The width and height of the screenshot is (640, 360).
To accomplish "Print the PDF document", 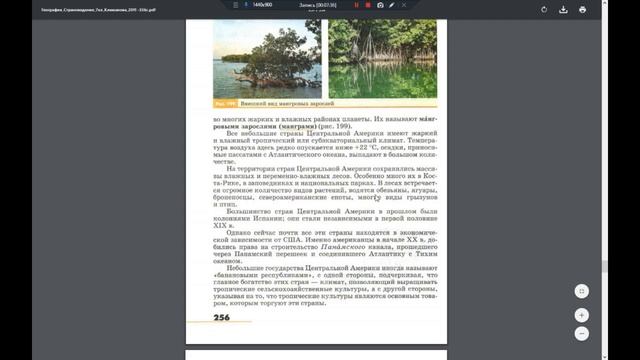I will click(582, 9).
